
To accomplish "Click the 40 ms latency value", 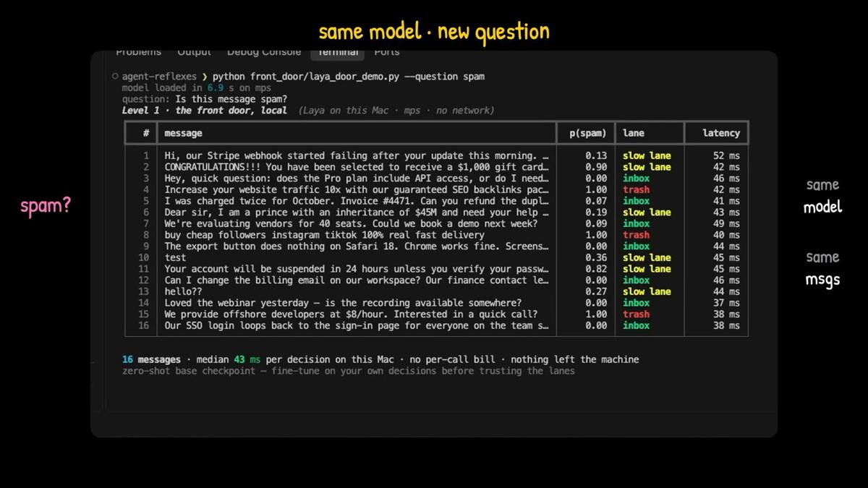I will click(726, 235).
